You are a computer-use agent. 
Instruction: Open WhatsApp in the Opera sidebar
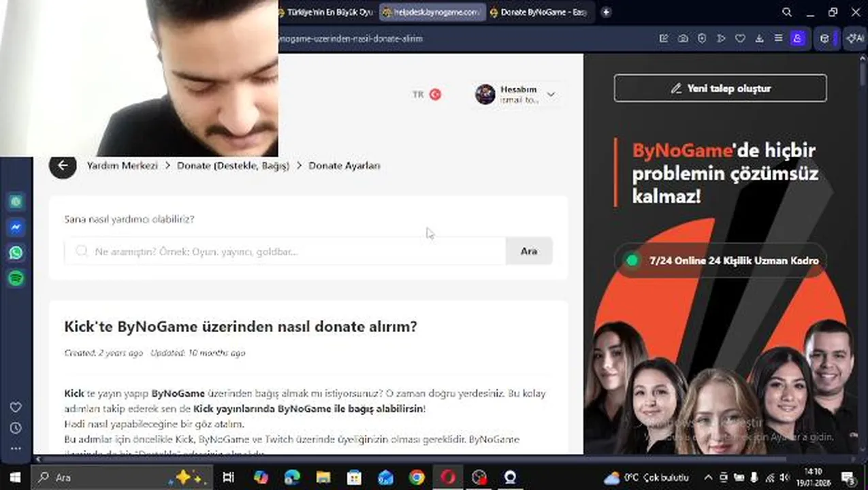tap(16, 252)
